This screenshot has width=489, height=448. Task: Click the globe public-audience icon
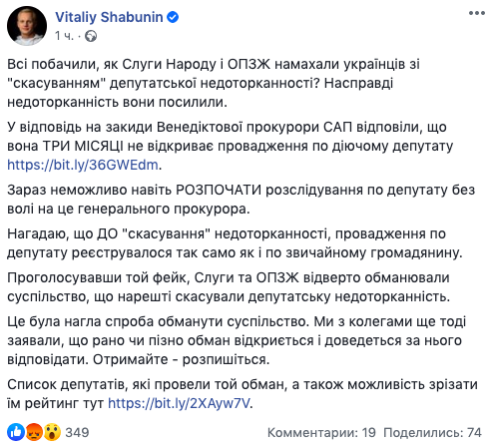coord(91,36)
